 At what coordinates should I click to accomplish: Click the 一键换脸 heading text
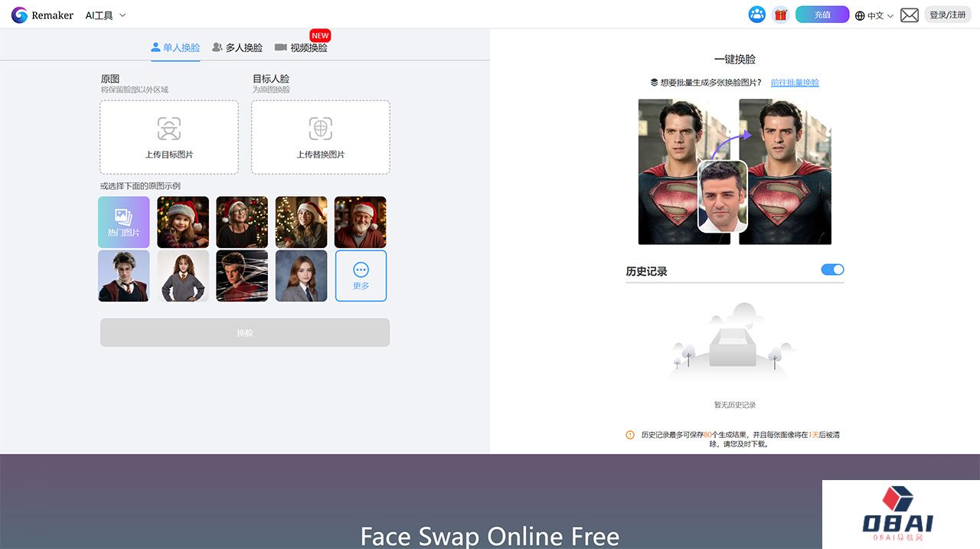point(735,59)
